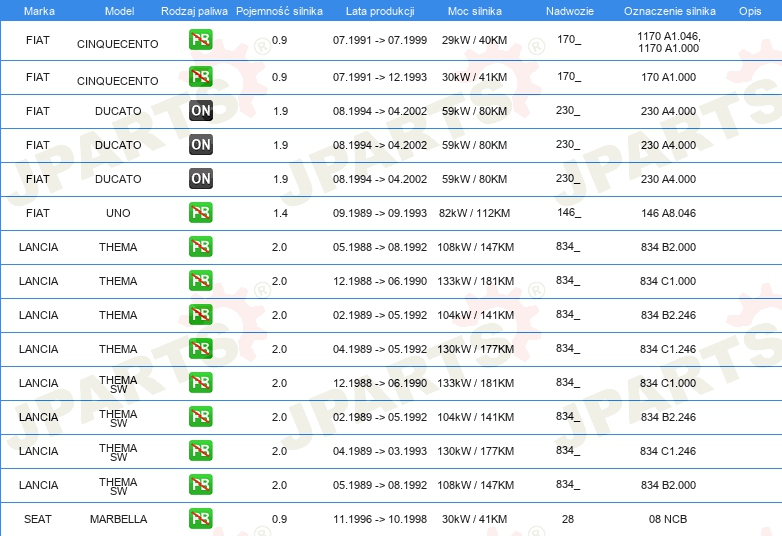Screen dimensions: 782x536
Task: Select petrol icon in THEMA 133kW non-SW row
Action: point(200,281)
